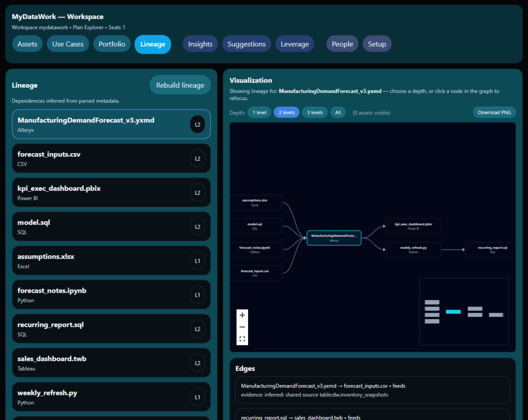This screenshot has height=420, width=528.
Task: Select recurring_report.sql in the lineage list
Action: click(111, 329)
